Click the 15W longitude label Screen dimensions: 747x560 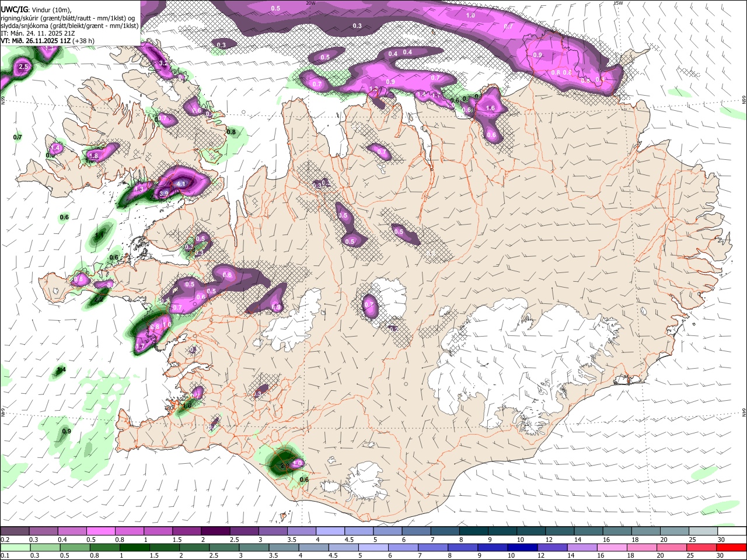619,3
